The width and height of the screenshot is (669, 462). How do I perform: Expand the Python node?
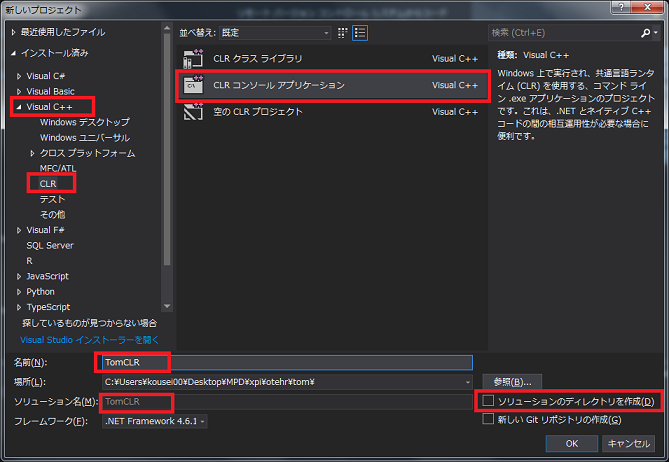pos(19,292)
